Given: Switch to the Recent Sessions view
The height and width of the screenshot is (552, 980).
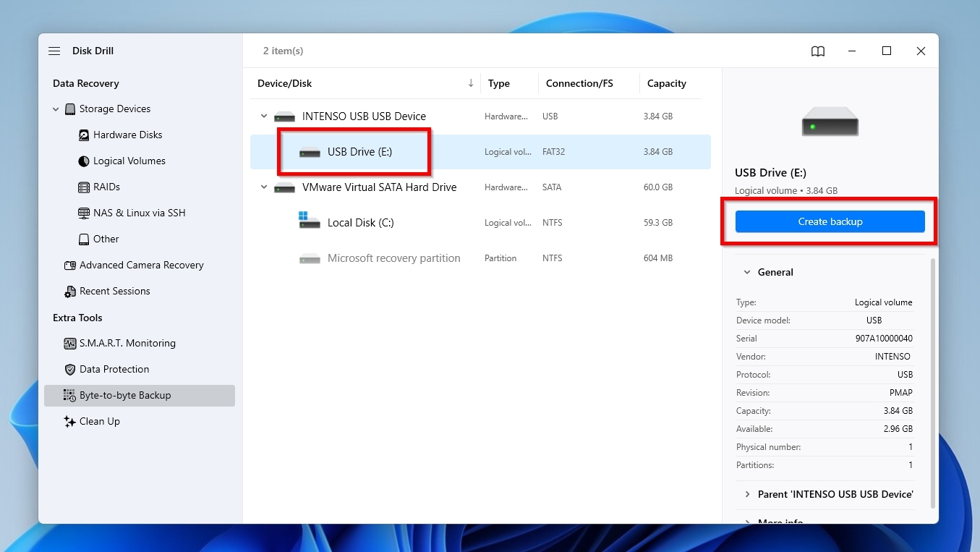Looking at the screenshot, I should pos(114,291).
